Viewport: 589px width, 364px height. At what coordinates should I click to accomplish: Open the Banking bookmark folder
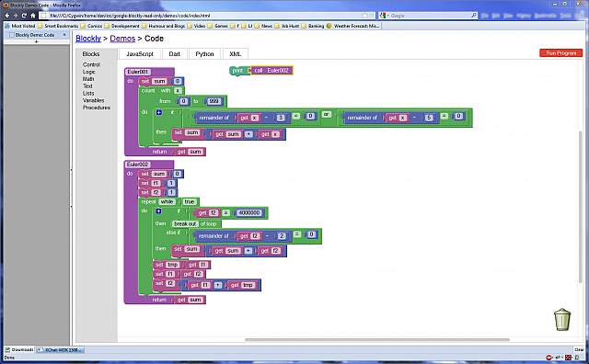click(x=313, y=26)
